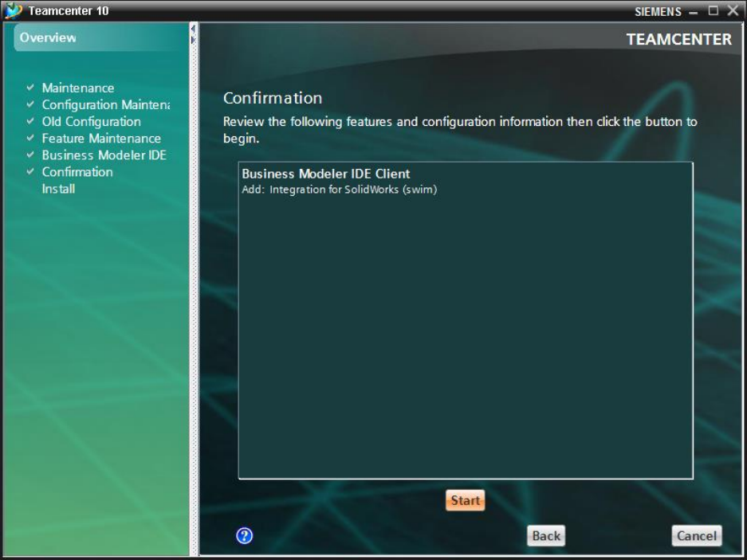Select Business Modeler IDE step in sidebar

click(104, 155)
